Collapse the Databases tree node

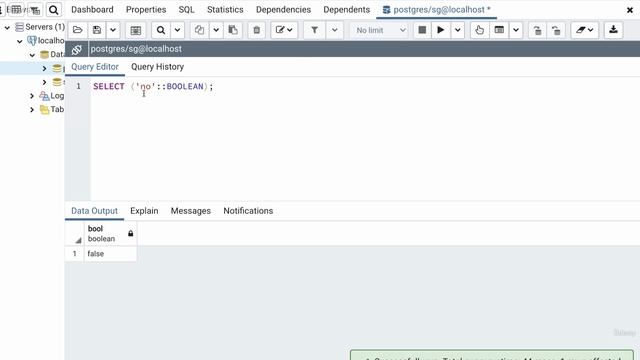point(32,55)
